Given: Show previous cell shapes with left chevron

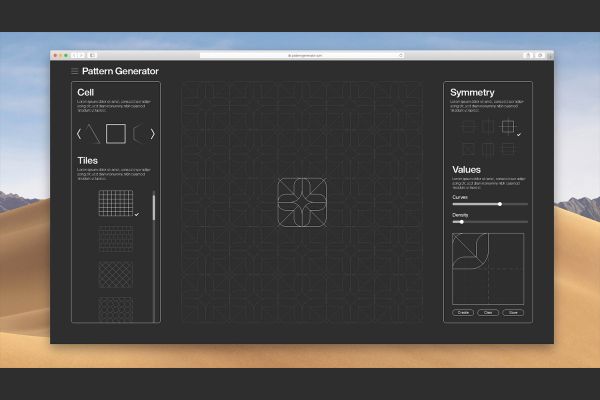Looking at the screenshot, I should [79, 134].
